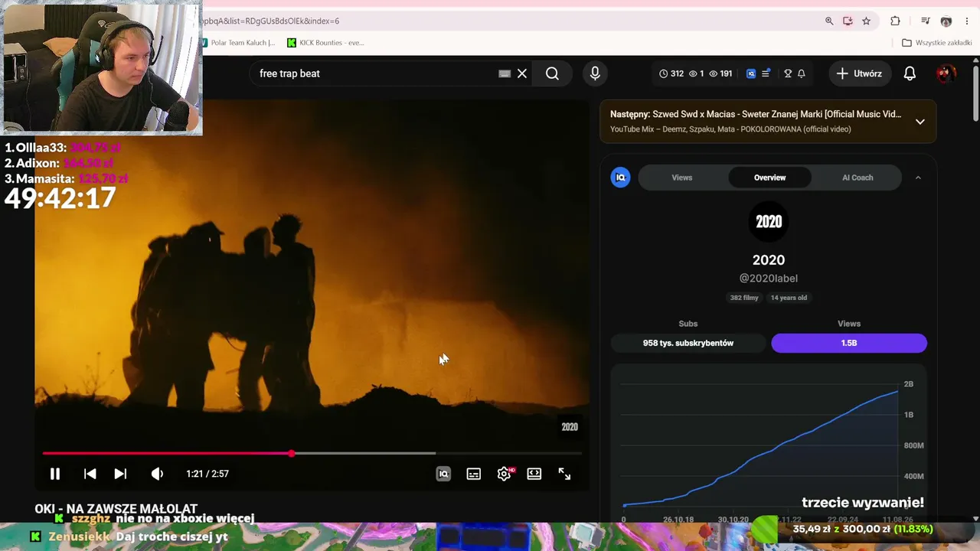Open the vidIQ list menu icon
The height and width of the screenshot is (551, 980).
coord(766,73)
